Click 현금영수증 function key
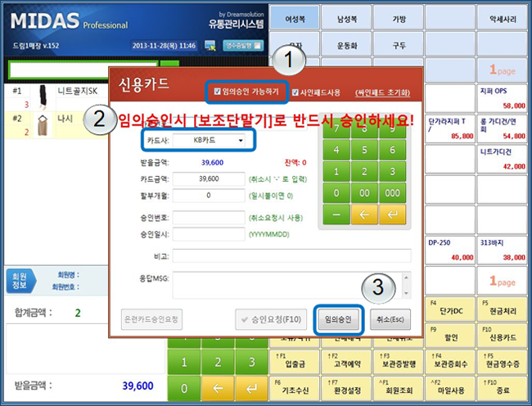 [x=503, y=363]
